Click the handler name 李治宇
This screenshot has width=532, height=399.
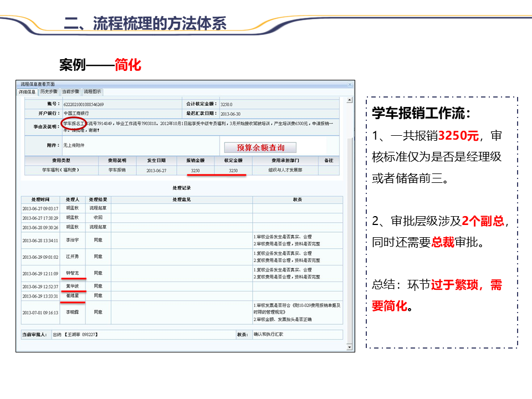point(72,240)
